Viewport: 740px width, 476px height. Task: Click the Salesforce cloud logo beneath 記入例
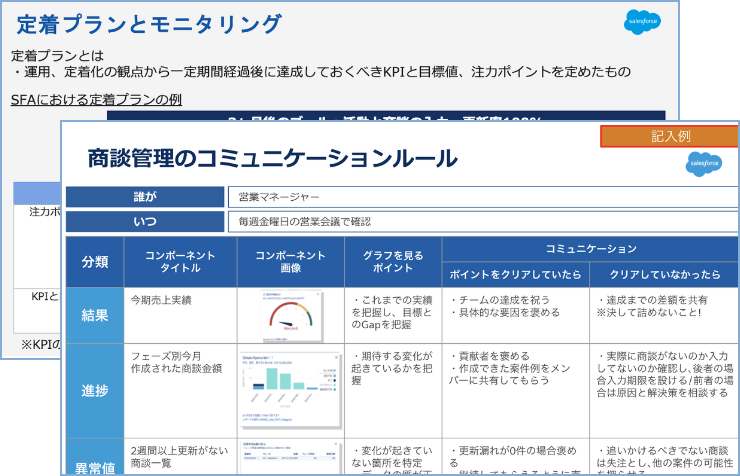(x=703, y=163)
